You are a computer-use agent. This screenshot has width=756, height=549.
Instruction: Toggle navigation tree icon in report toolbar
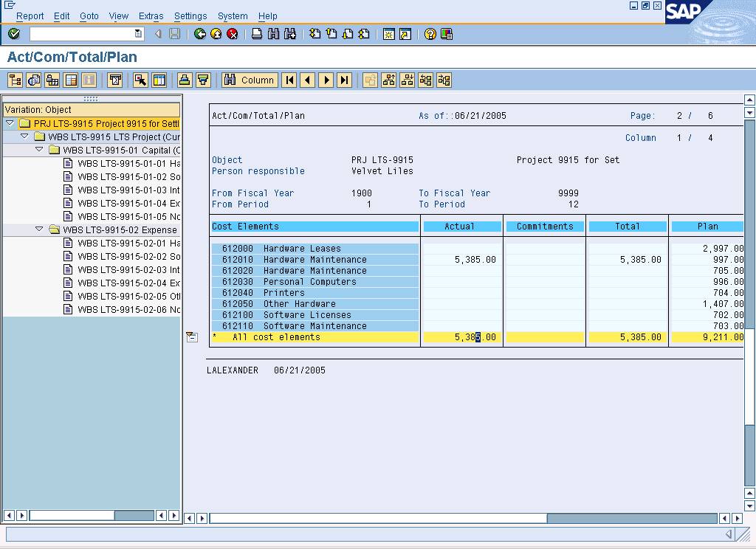click(x=15, y=80)
